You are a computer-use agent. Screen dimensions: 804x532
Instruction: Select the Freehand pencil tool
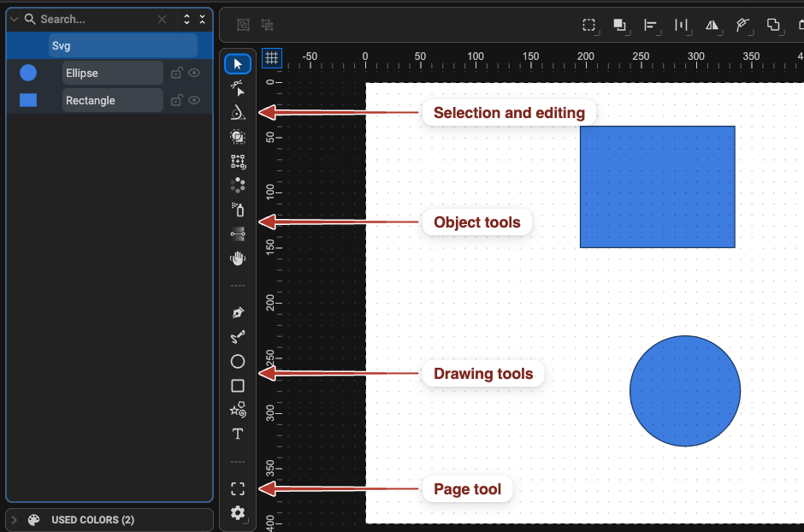coord(238,337)
